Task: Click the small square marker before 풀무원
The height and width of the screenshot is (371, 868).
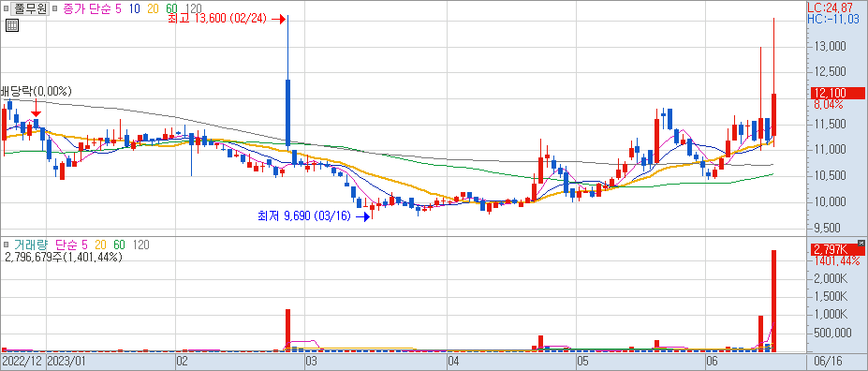Action: pyautogui.click(x=6, y=8)
